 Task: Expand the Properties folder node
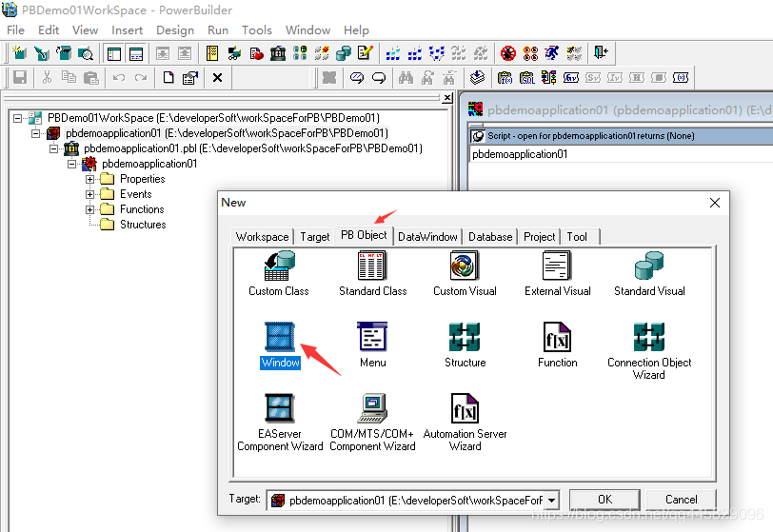(x=89, y=180)
